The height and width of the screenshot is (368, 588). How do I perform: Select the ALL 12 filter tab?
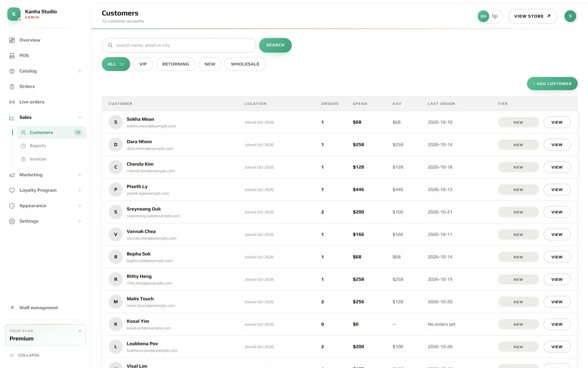click(x=116, y=64)
